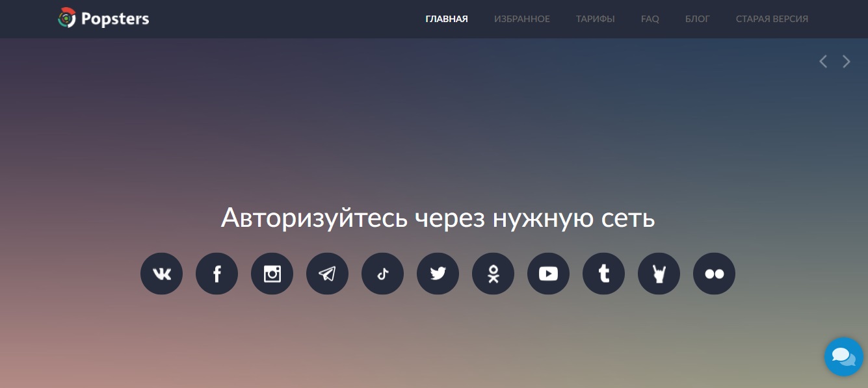The image size is (868, 388).
Task: Choose the Instagram login icon
Action: 272,274
